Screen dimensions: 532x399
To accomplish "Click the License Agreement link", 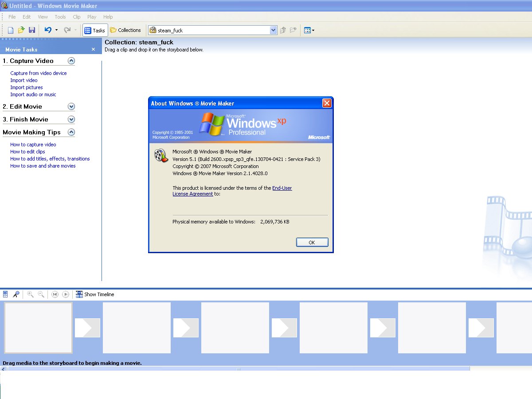I will tap(193, 194).
